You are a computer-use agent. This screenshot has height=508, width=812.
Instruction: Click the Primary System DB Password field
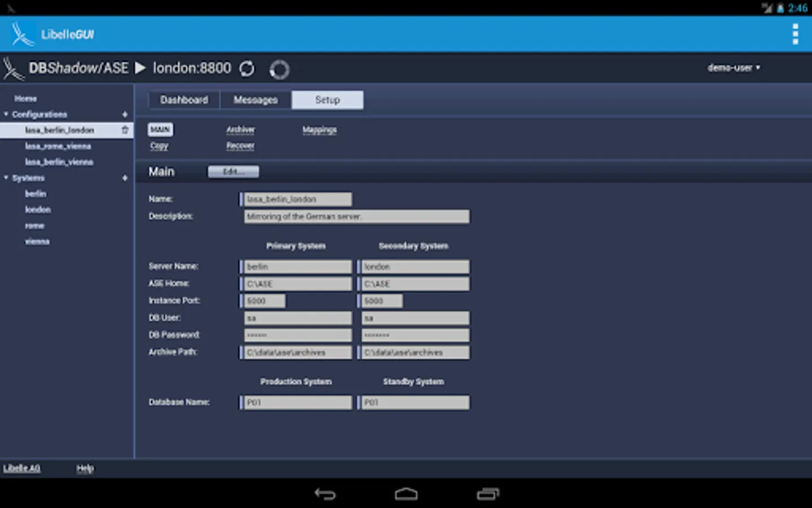(x=298, y=335)
